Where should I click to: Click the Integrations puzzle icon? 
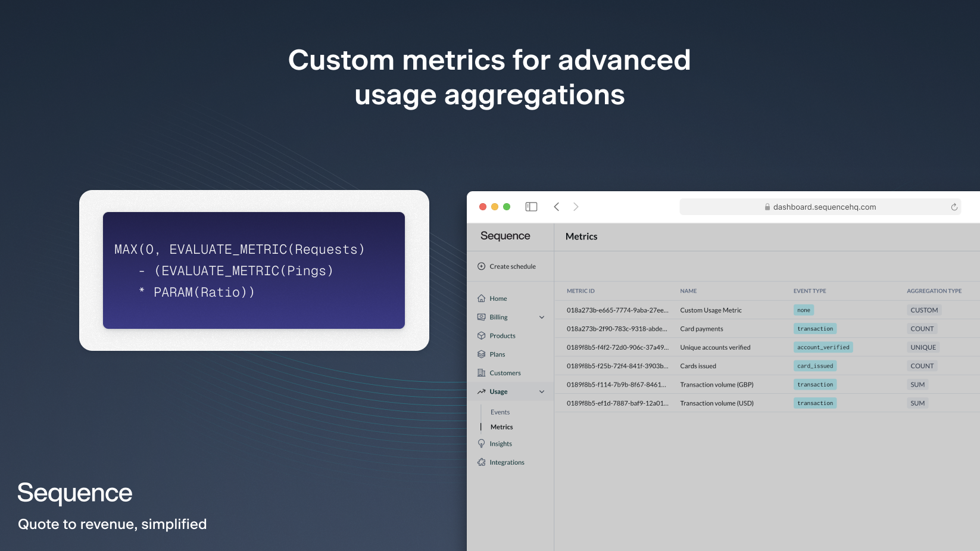pyautogui.click(x=481, y=462)
